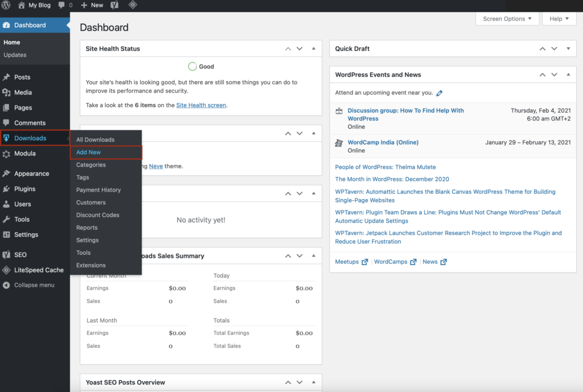Open the WordCamps external link
Screen dimensions: 583x392
(x=395, y=262)
